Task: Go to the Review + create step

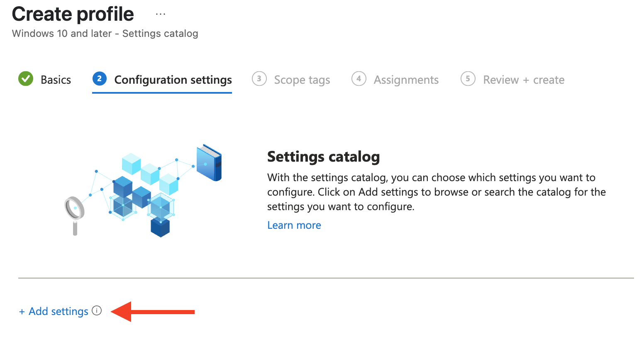Action: [x=523, y=79]
